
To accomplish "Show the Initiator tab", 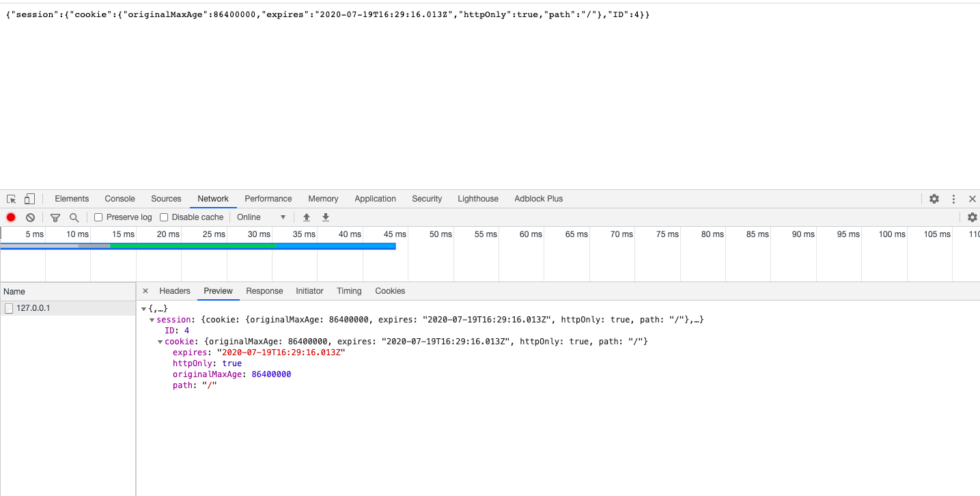I will 309,291.
